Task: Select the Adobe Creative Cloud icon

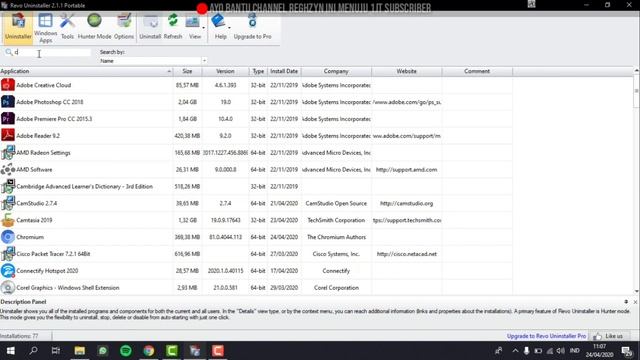Action: (x=8, y=85)
